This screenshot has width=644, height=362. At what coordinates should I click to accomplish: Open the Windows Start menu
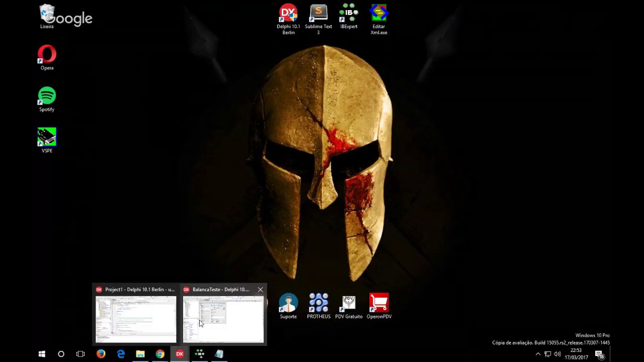(42, 354)
